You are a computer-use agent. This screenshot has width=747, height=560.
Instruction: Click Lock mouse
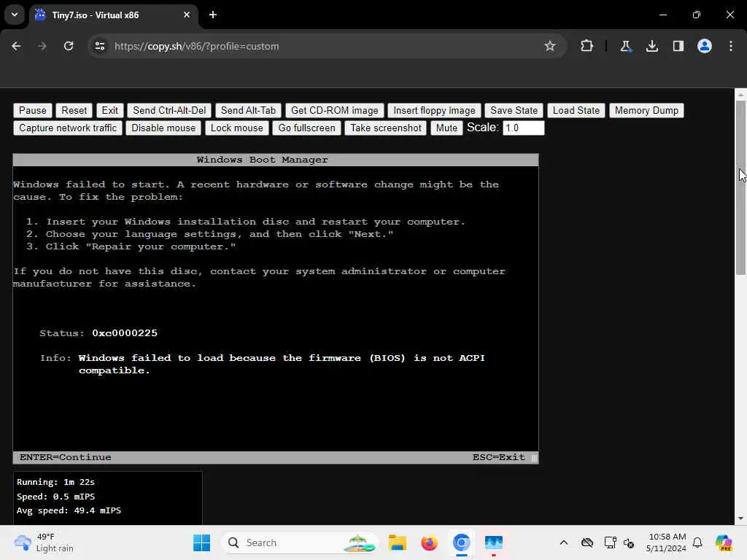(x=237, y=128)
